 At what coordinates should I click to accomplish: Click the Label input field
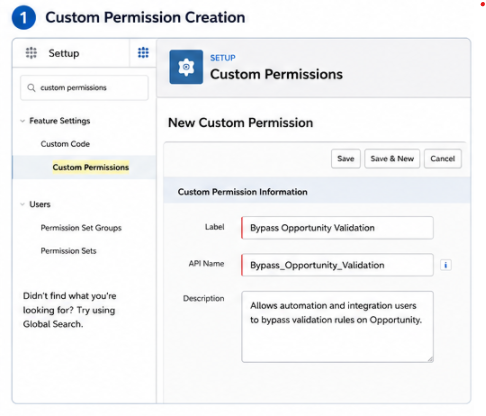coord(337,228)
